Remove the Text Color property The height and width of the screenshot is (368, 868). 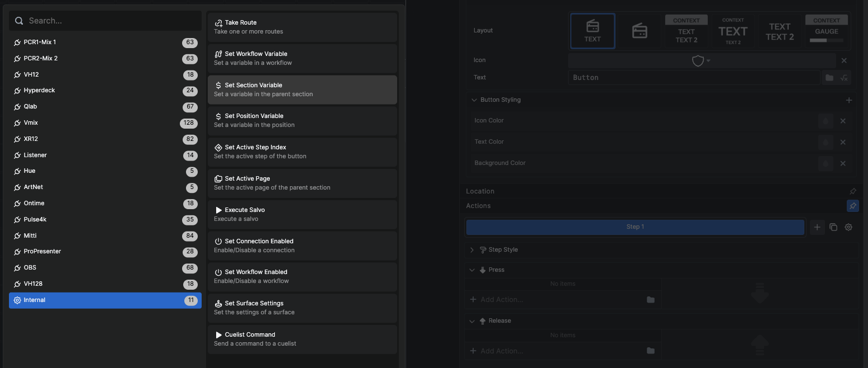[843, 142]
